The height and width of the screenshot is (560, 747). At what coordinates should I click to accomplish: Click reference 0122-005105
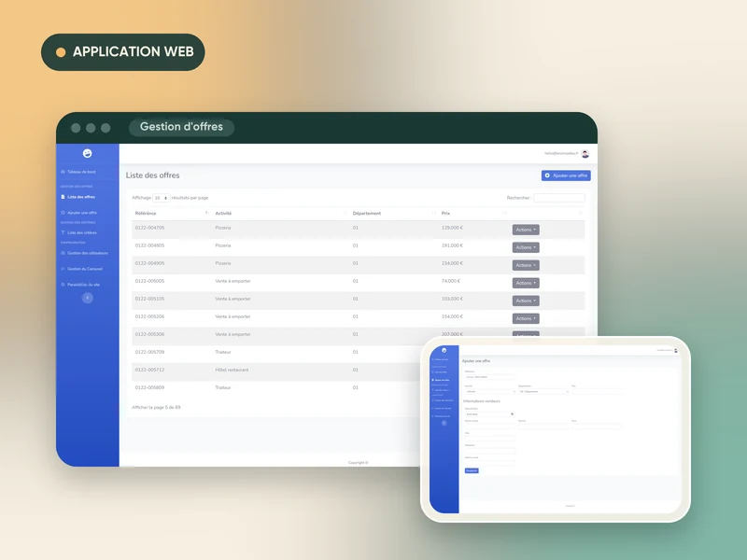pyautogui.click(x=149, y=299)
